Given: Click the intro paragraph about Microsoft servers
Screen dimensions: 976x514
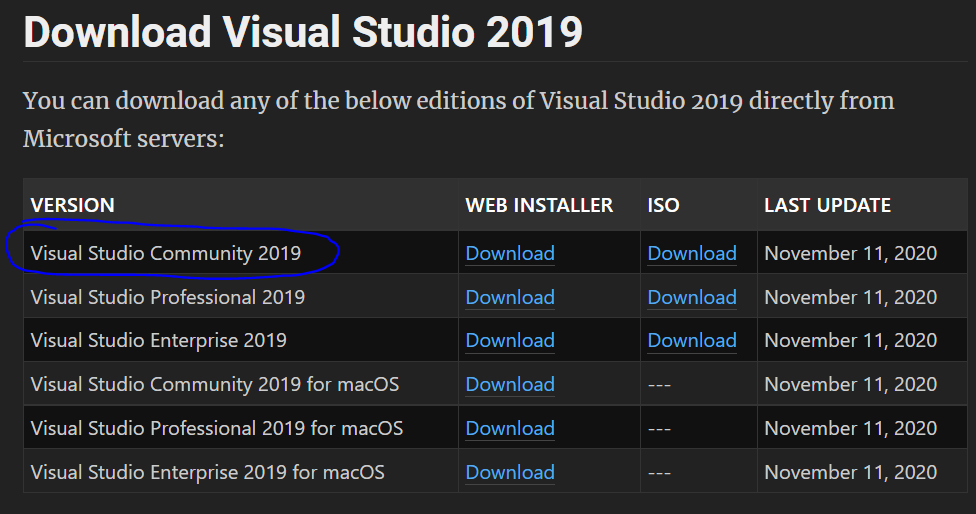Looking at the screenshot, I should pyautogui.click(x=459, y=119).
